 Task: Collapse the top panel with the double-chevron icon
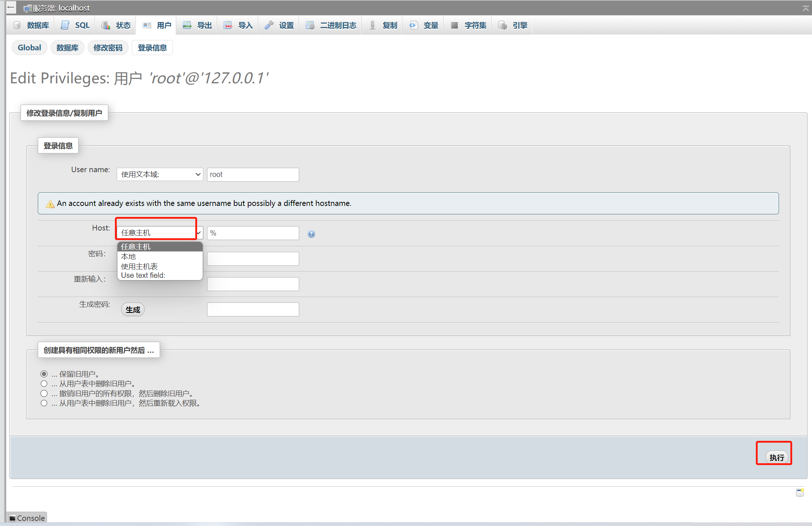point(805,8)
